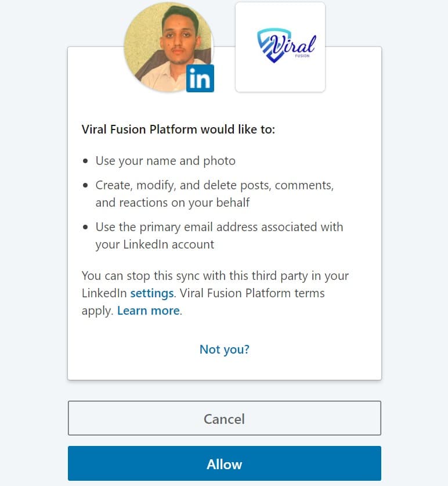Image resolution: width=448 pixels, height=486 pixels.
Task: Open the Learn more link
Action: coord(149,311)
